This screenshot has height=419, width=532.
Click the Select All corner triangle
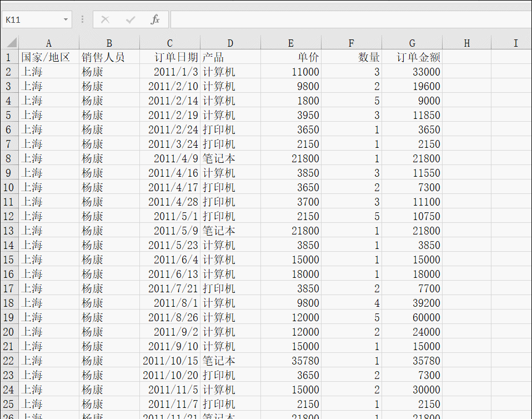pos(12,43)
